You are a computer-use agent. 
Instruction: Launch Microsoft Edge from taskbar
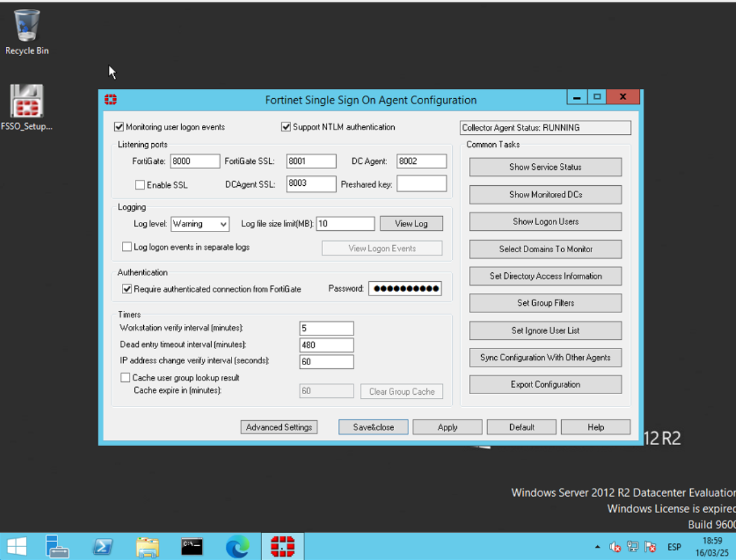coord(237,546)
